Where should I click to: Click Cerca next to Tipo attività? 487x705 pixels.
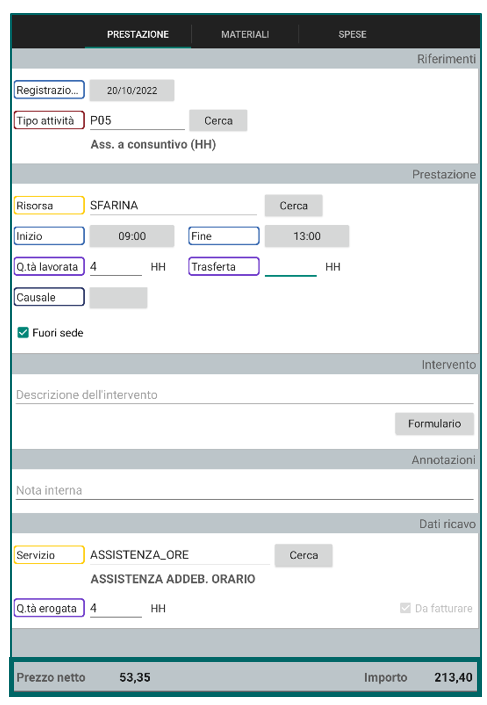pyautogui.click(x=218, y=120)
